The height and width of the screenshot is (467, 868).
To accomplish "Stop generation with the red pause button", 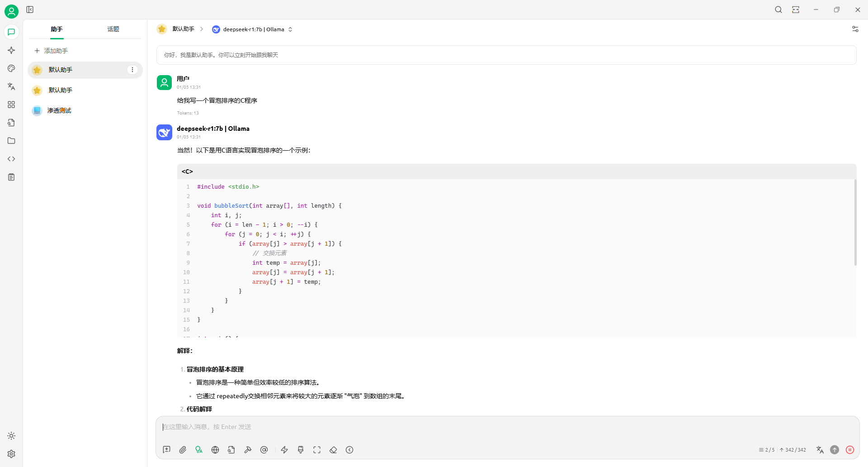I will [850, 450].
